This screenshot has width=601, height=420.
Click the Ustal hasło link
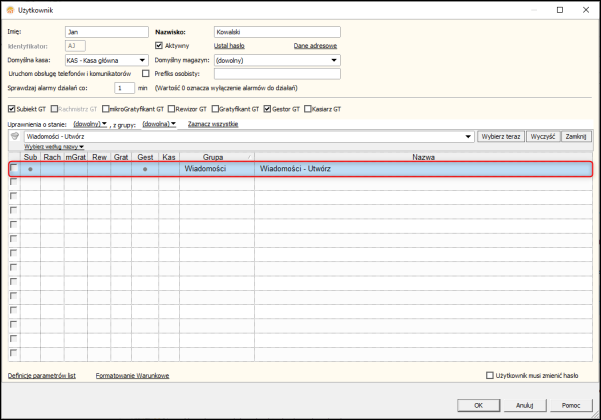pos(229,46)
